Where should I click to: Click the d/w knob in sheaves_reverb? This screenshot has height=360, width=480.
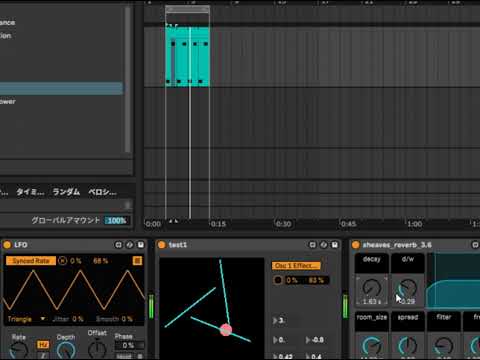click(408, 288)
